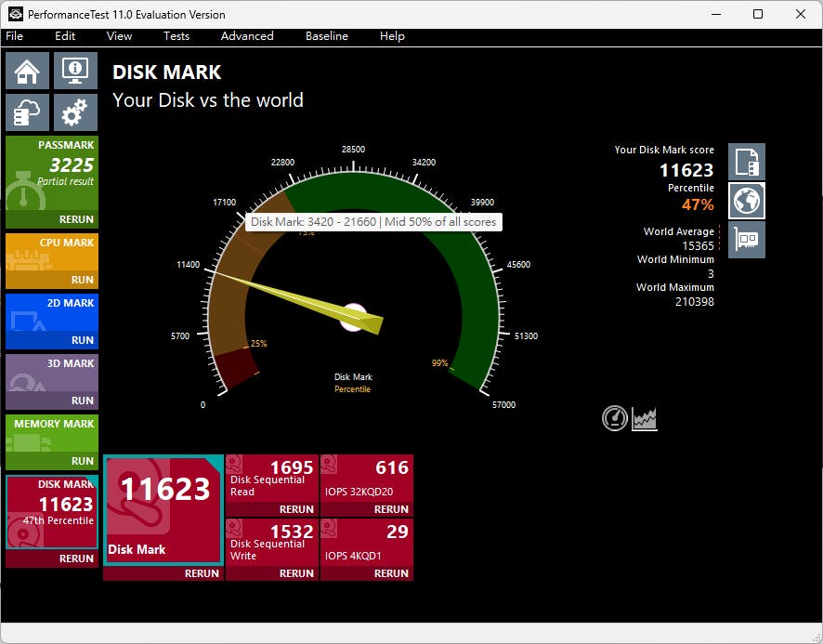Click the hardware card component icon
Viewport: 823px width, 644px height.
[747, 240]
